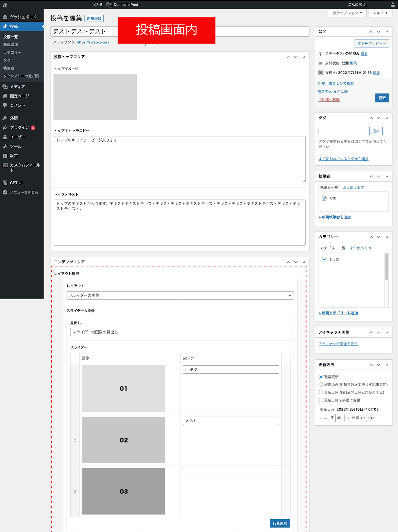
Task: Click アイキャッチ画像を設定 link
Action: pyautogui.click(x=338, y=344)
